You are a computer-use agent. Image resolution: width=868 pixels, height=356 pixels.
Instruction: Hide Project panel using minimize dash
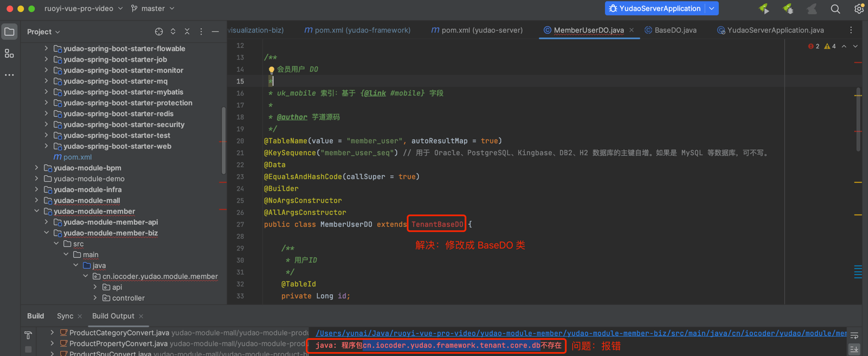pyautogui.click(x=215, y=31)
